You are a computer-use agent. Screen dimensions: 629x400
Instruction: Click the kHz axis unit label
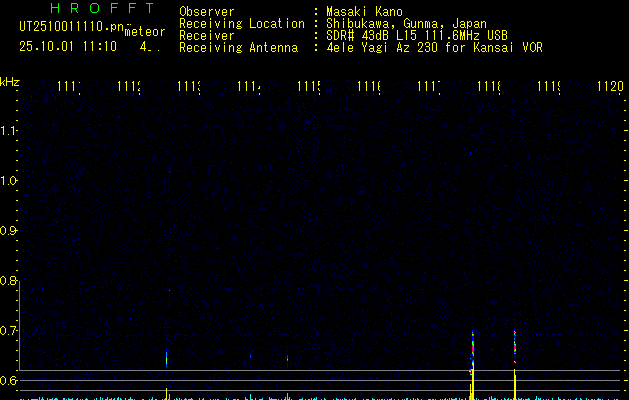(x=10, y=82)
